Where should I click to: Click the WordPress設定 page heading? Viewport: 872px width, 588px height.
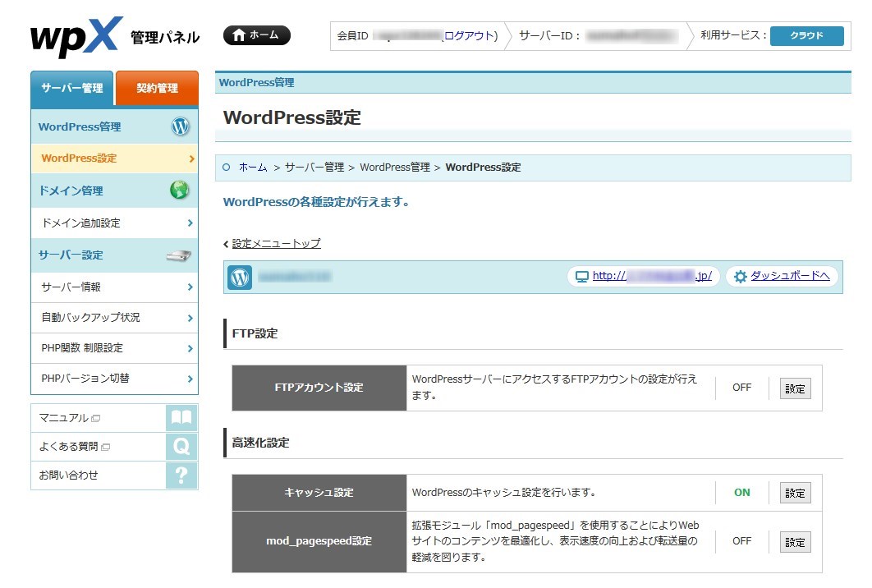pyautogui.click(x=292, y=118)
